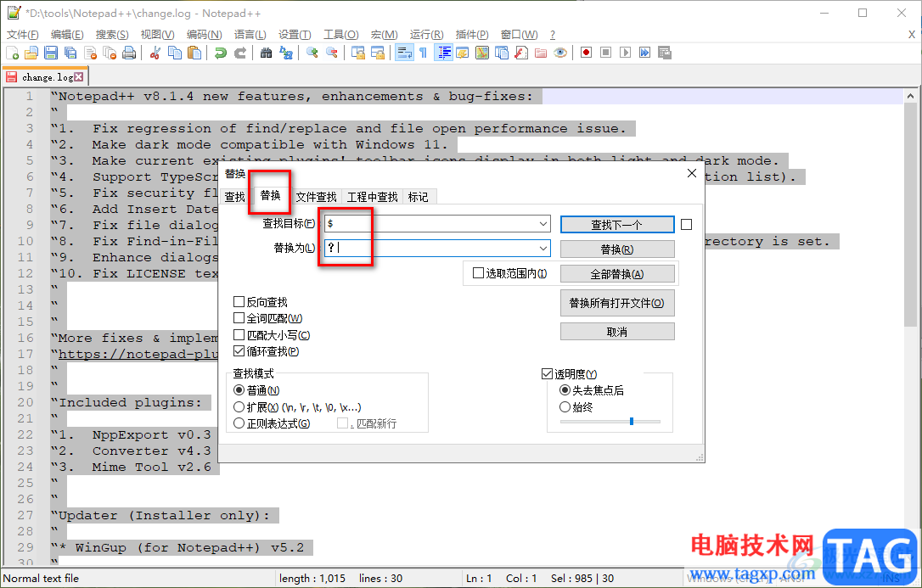Screen dimensions: 922x588
Task: Click the transparency slider handle
Action: 632,421
